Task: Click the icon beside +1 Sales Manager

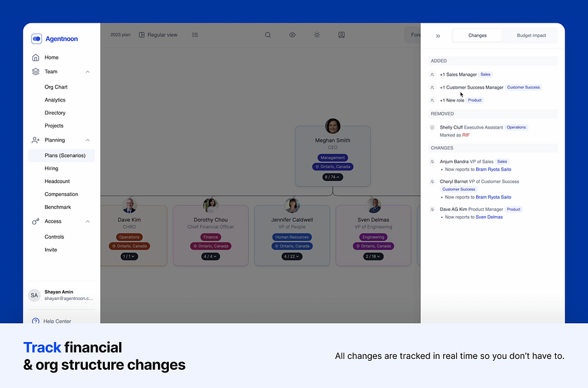Action: point(432,74)
